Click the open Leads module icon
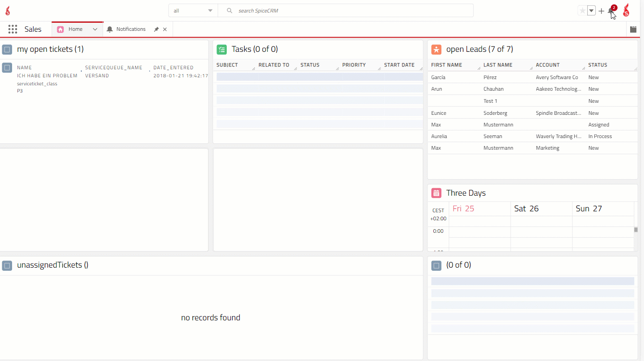Image resolution: width=644 pixels, height=361 pixels. point(436,49)
